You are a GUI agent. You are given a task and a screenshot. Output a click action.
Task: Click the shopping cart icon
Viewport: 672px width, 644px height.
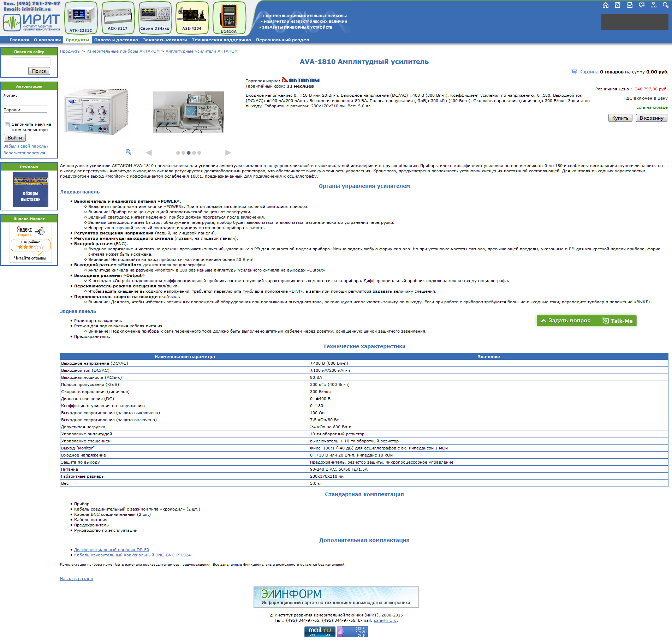pos(574,72)
